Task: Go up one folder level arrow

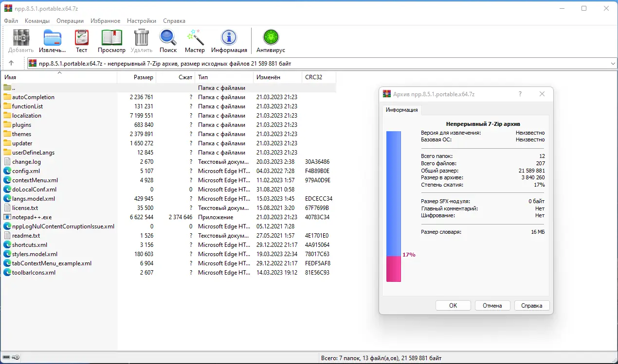Action: click(x=11, y=63)
